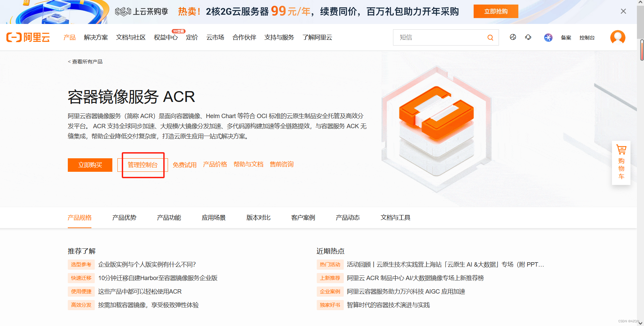The width and height of the screenshot is (644, 326).
Task: Go back via 查看所有产品
Action: click(x=85, y=62)
